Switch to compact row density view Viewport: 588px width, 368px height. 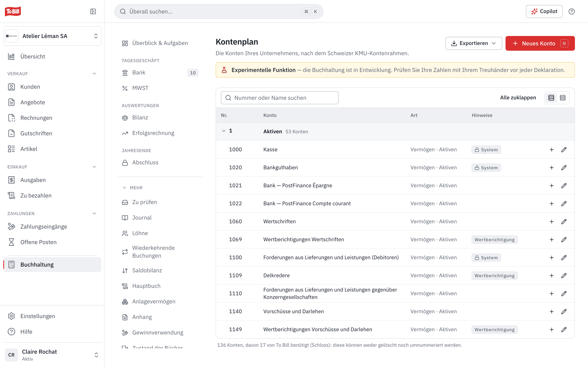point(562,98)
